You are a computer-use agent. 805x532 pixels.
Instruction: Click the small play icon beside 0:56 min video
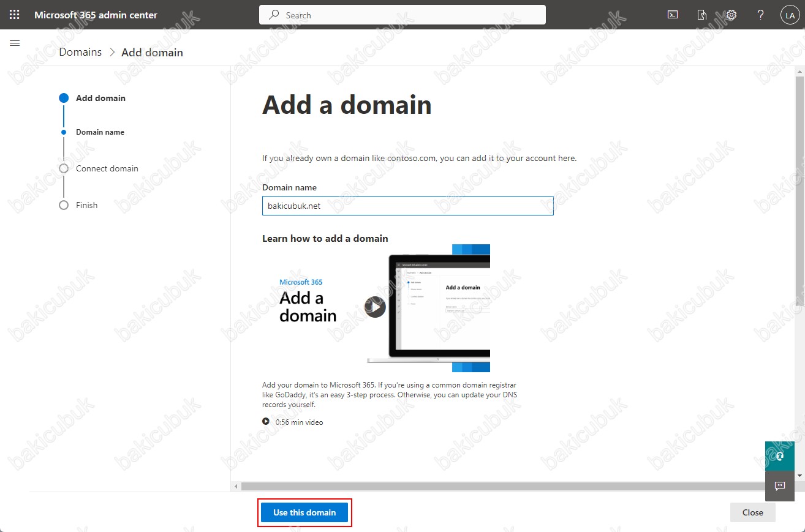click(x=266, y=421)
